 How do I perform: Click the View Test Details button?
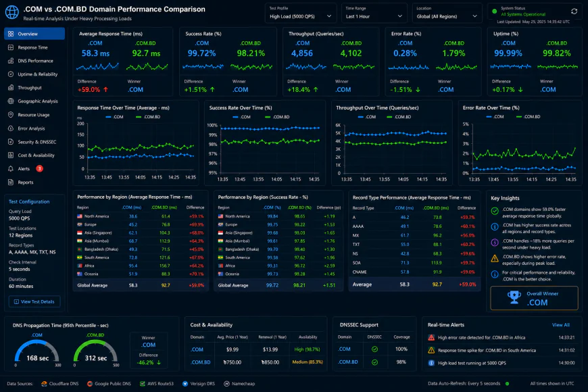point(34,301)
